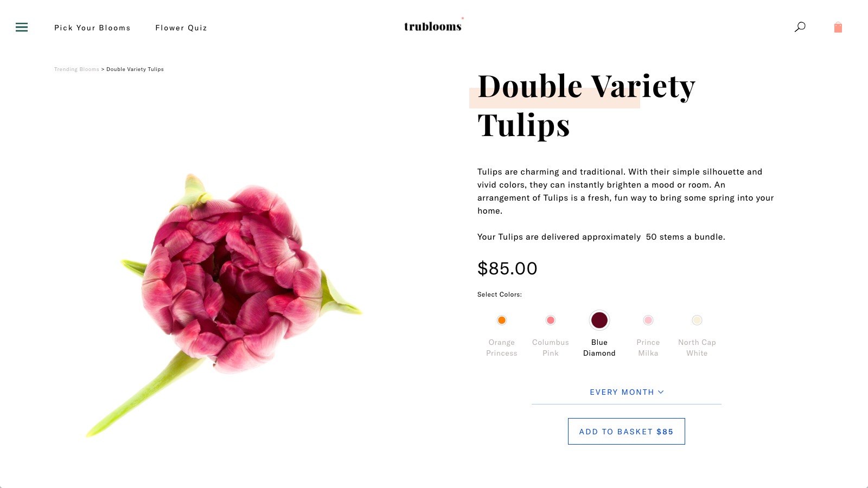Click the Orange Princess color label
The image size is (868, 488).
[x=502, y=348]
